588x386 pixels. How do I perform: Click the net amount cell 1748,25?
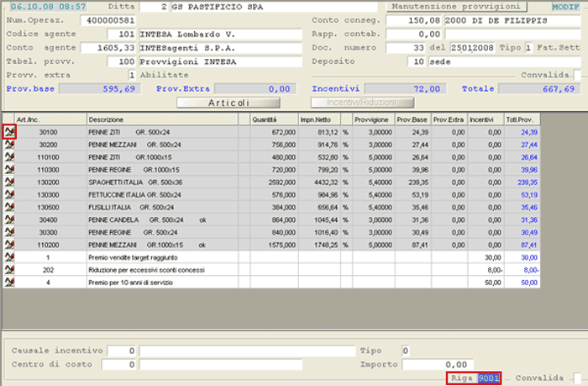pos(319,245)
